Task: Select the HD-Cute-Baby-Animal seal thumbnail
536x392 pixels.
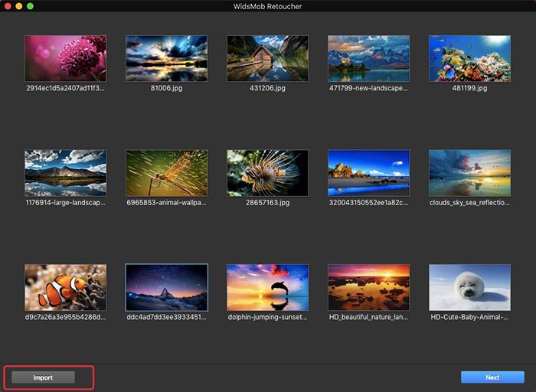Action: [469, 287]
